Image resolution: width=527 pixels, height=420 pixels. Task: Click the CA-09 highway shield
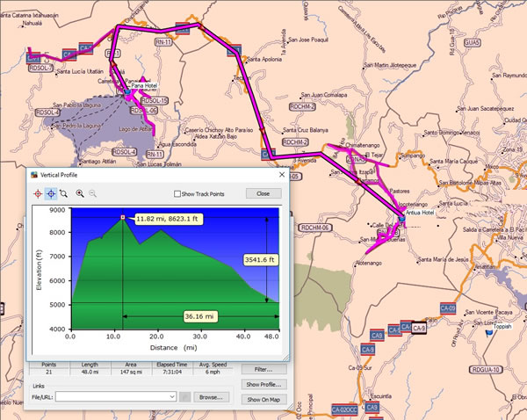click(x=448, y=308)
